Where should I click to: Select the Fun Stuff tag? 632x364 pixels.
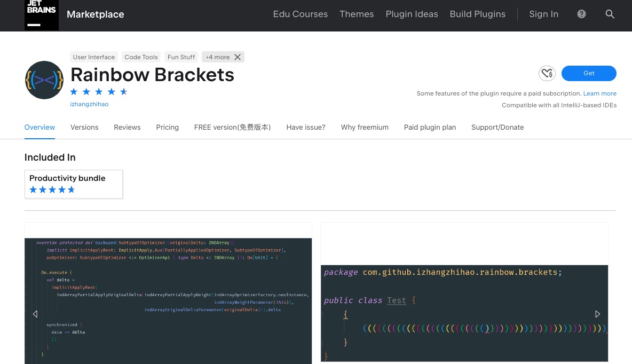181,57
